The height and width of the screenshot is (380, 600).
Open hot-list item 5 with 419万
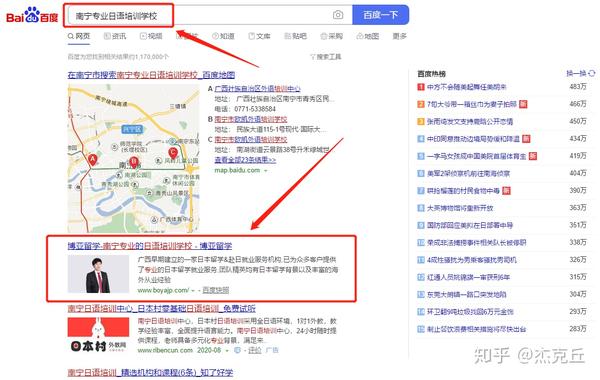click(x=476, y=156)
